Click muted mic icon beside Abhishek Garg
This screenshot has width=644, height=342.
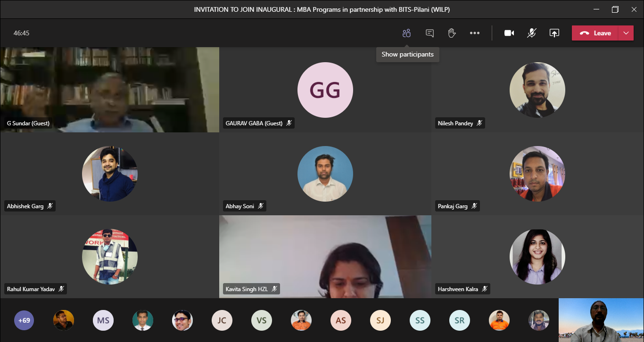[50, 206]
